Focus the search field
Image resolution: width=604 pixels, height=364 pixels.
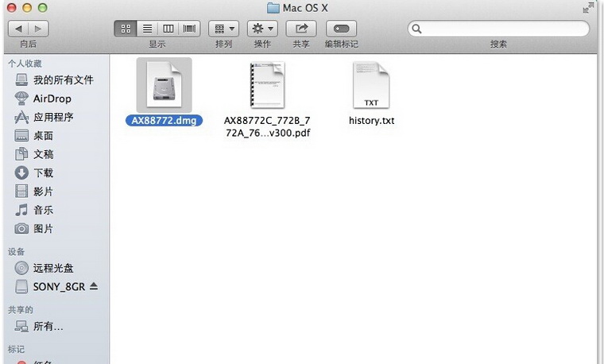501,29
